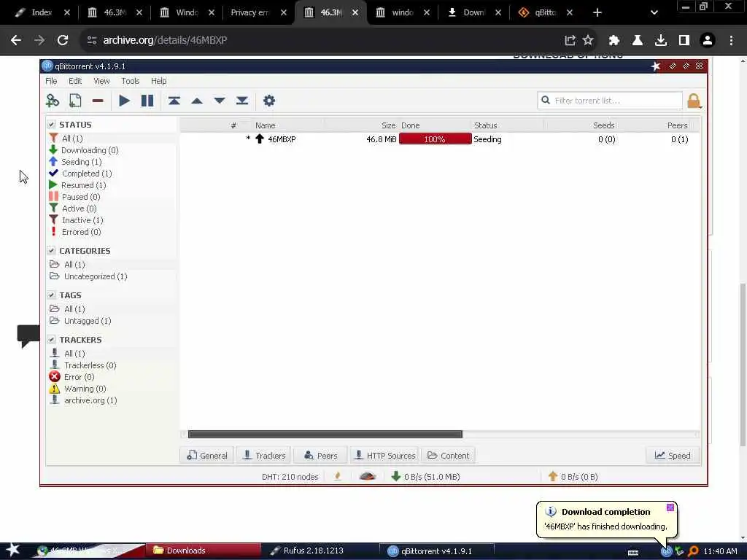Open the browser three-dot menu
The width and height of the screenshot is (747, 560).
(731, 40)
